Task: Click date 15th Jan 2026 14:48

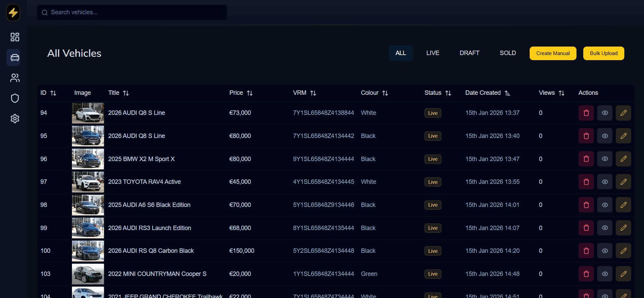Action: (x=492, y=274)
